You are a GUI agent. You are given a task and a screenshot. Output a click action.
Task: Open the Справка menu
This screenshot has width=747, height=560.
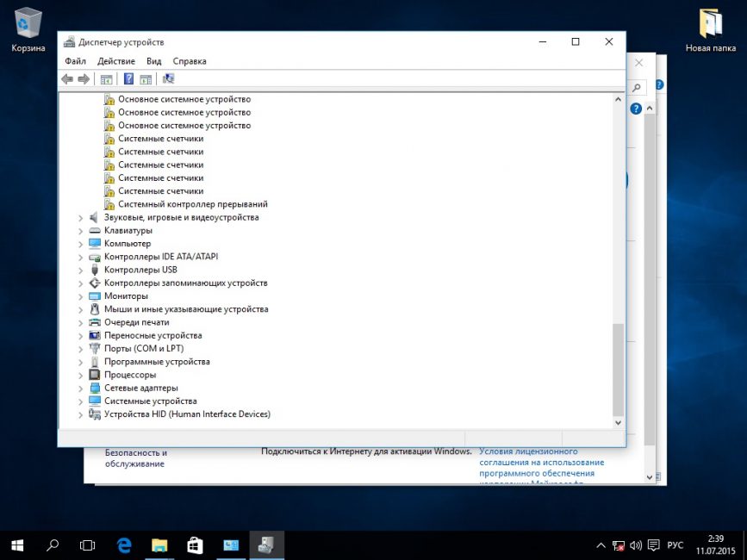click(x=190, y=61)
